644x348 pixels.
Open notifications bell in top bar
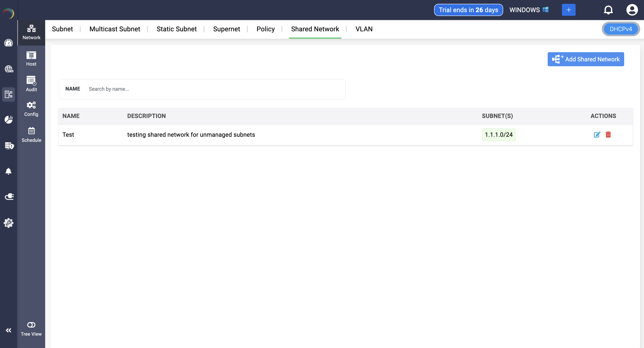608,10
